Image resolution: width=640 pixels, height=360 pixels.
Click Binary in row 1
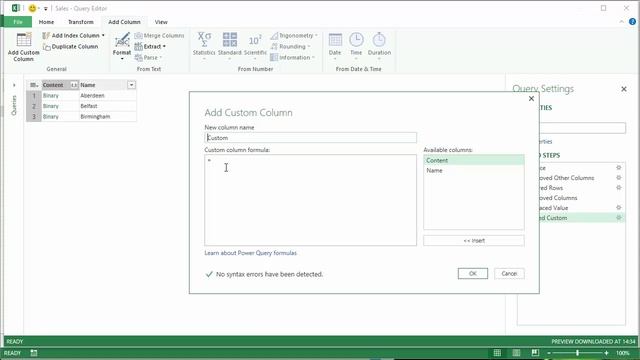[60, 96]
